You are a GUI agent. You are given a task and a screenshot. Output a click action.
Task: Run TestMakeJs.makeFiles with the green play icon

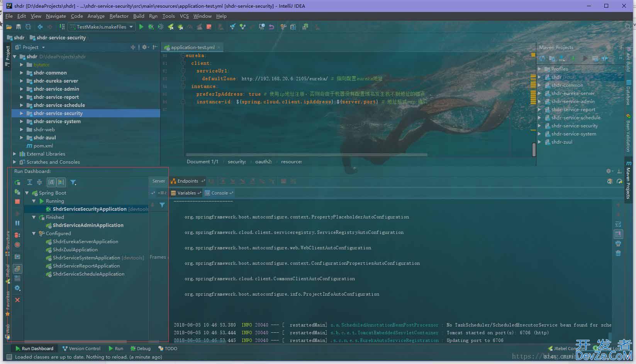pyautogui.click(x=141, y=27)
